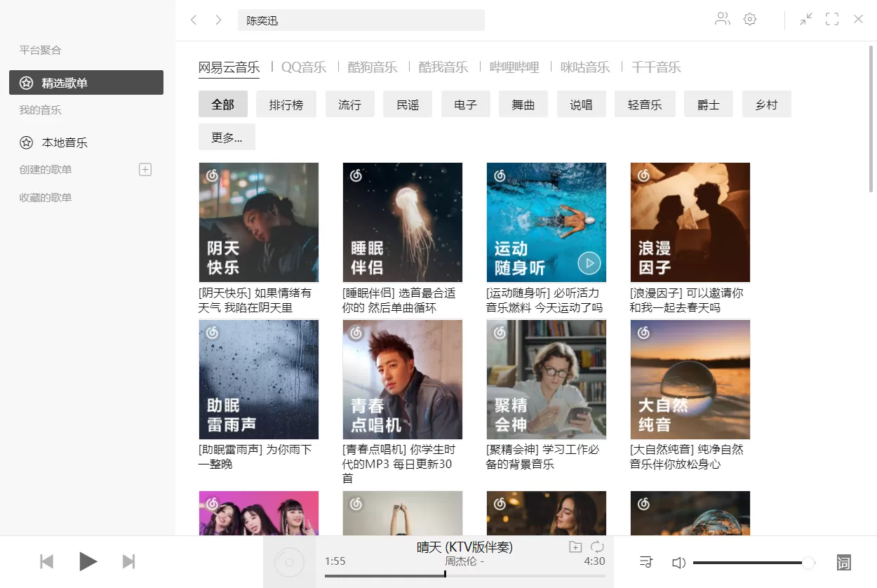Click the spinning album art disc

pos(289,561)
